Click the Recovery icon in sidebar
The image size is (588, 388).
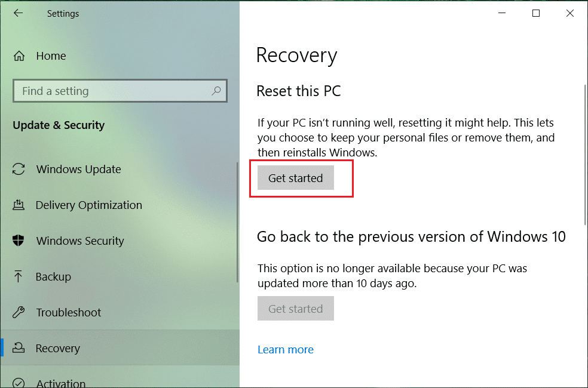pos(19,349)
